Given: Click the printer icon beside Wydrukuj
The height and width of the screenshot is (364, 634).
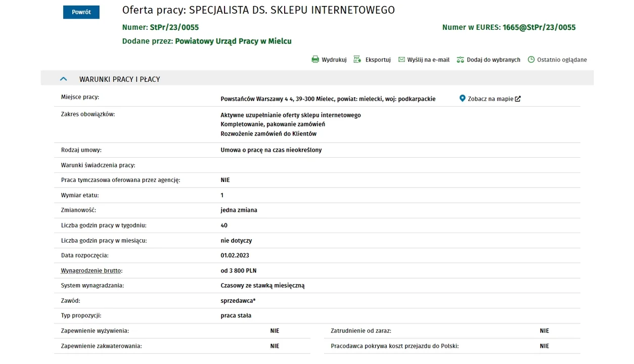Looking at the screenshot, I should pos(315,60).
